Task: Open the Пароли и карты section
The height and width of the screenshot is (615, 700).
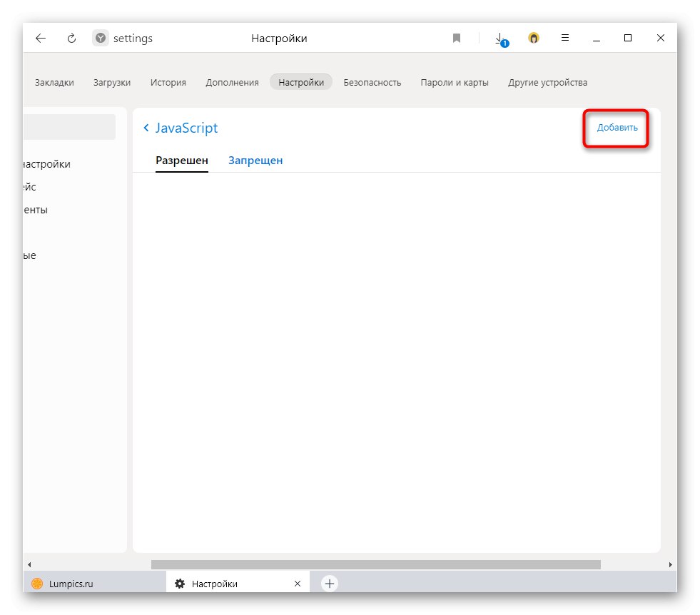Action: pos(455,83)
